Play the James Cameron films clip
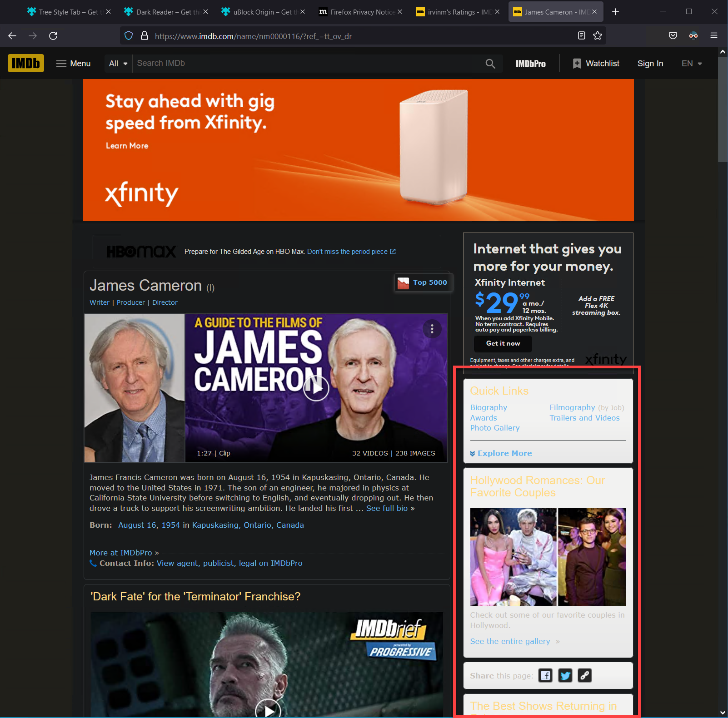 (x=315, y=388)
